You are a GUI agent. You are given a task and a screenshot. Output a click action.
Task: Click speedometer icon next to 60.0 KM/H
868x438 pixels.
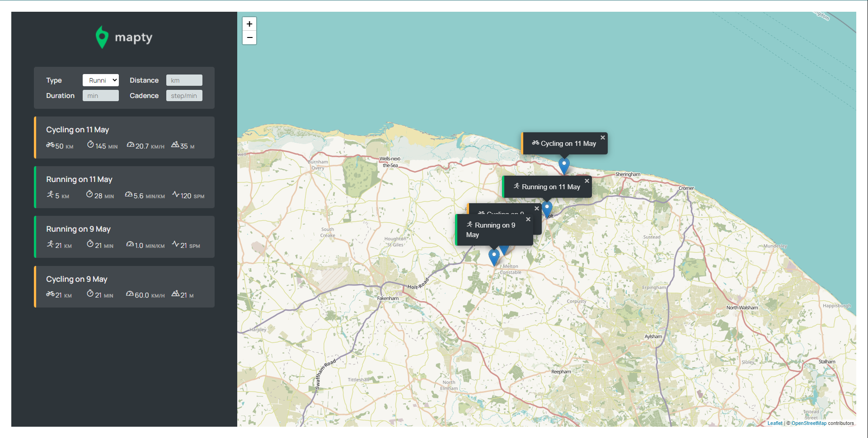[x=130, y=294]
